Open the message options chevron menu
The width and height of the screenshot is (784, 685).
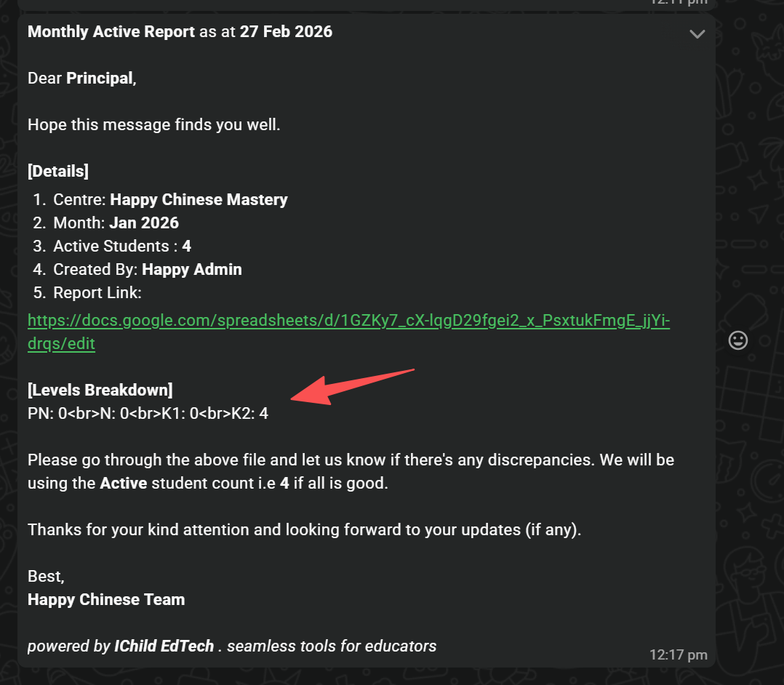click(697, 34)
